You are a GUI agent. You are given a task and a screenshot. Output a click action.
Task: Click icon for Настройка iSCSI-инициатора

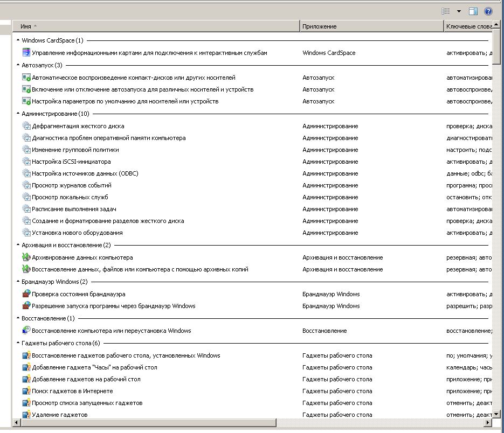[x=26, y=162]
